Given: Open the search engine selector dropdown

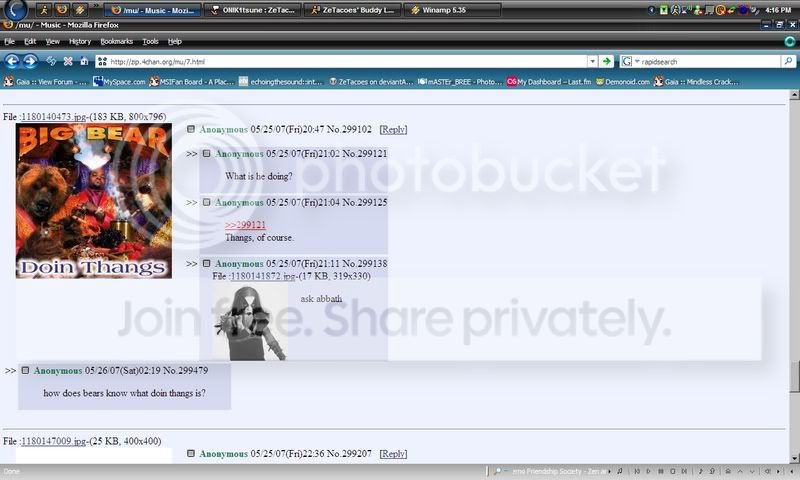Looking at the screenshot, I should coord(637,61).
